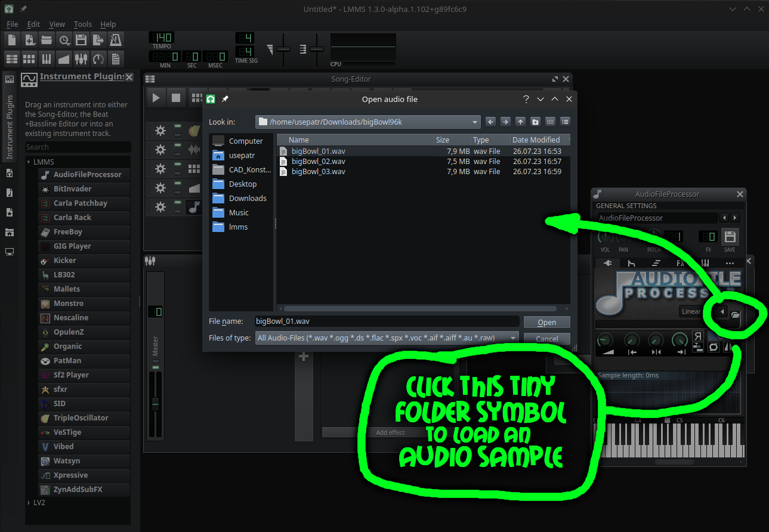Open the FX Mixer from the toolbar
Image resolution: width=769 pixels, height=532 pixels.
[x=80, y=58]
